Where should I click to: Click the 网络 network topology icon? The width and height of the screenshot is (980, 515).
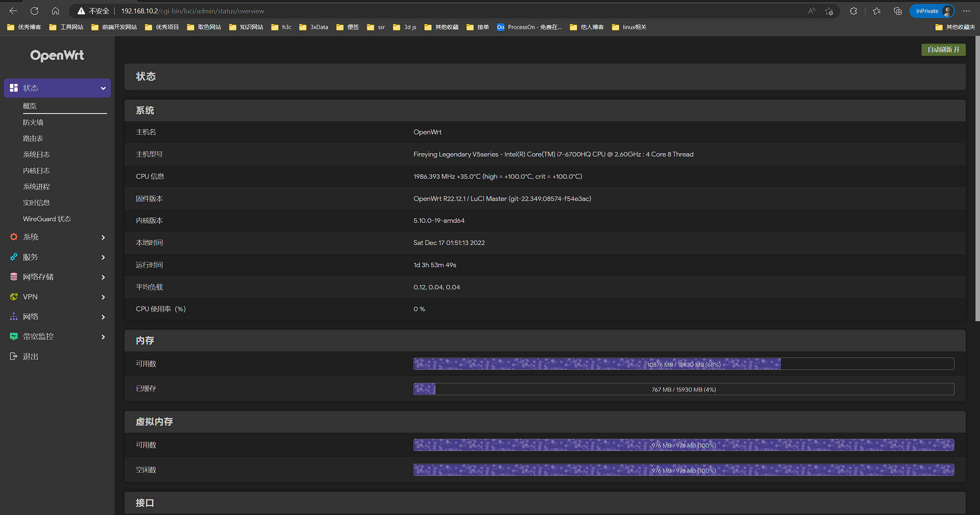tap(14, 317)
